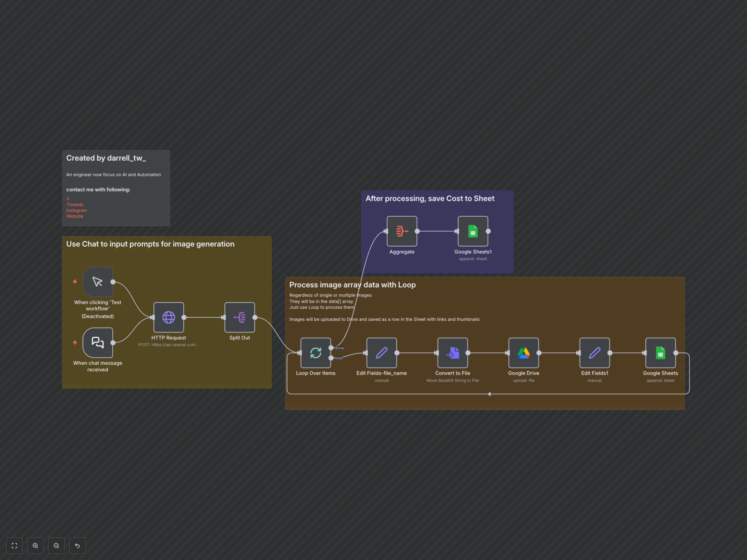
Task: Zoom in on the canvas
Action: (x=35, y=545)
